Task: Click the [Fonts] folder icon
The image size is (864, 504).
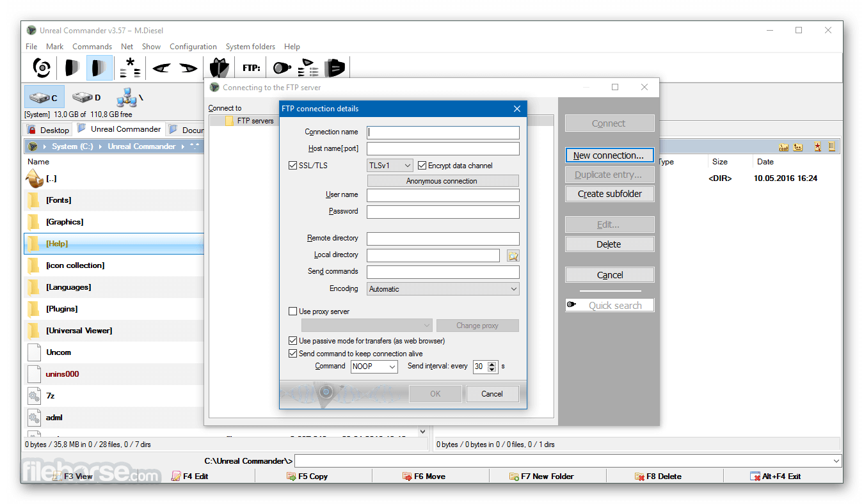Action: pos(34,200)
